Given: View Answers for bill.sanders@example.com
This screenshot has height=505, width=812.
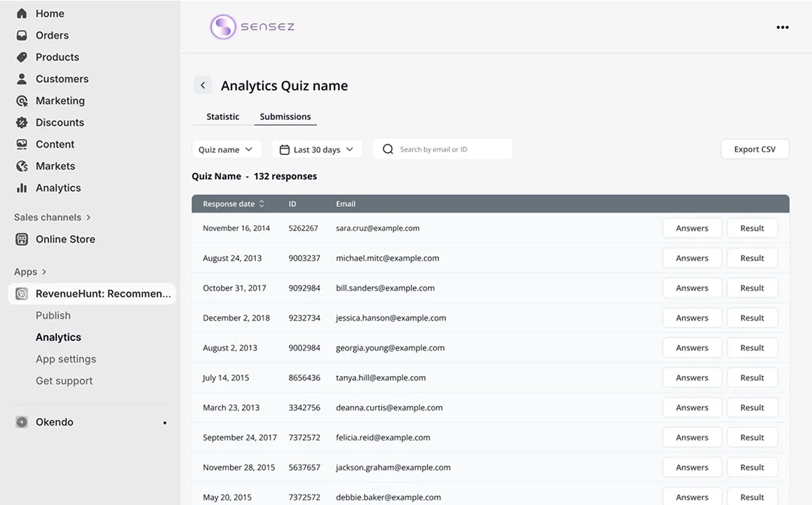Looking at the screenshot, I should point(692,288).
